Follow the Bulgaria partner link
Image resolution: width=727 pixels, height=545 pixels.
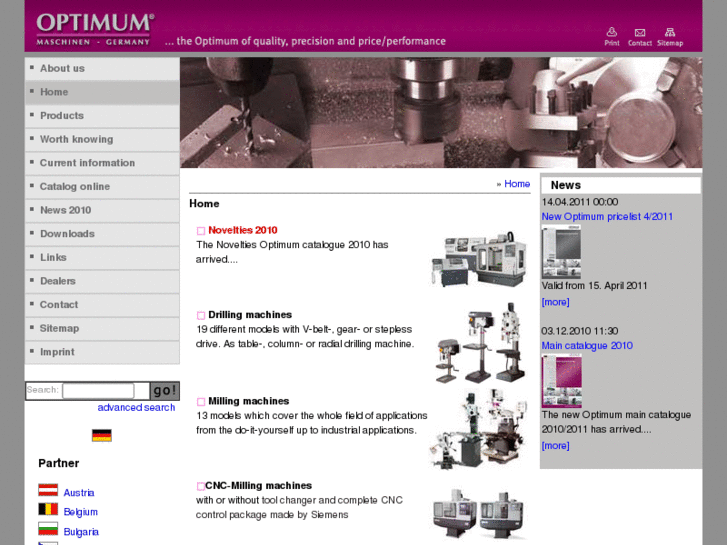[81, 532]
